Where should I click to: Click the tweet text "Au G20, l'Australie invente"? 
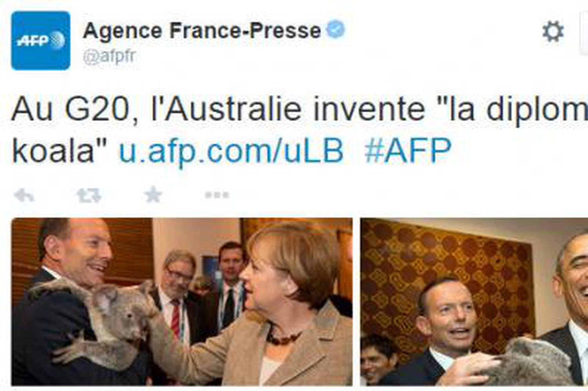[x=218, y=110]
